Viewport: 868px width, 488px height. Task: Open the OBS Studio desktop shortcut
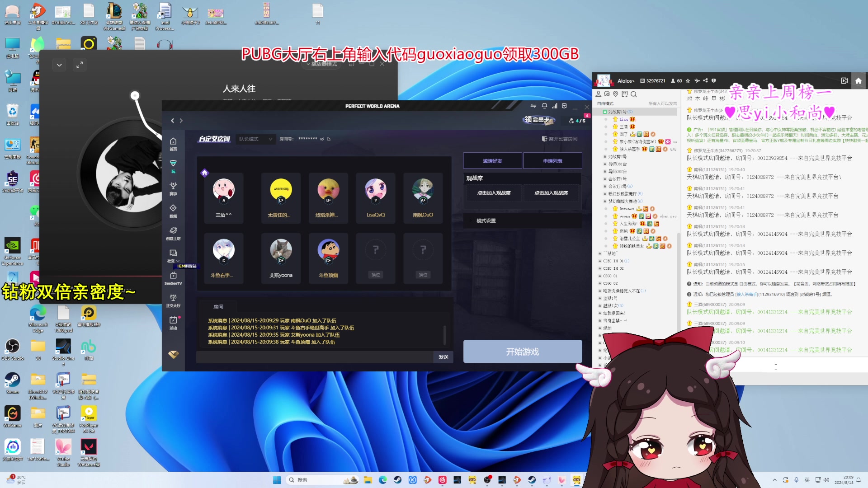pos(13,349)
